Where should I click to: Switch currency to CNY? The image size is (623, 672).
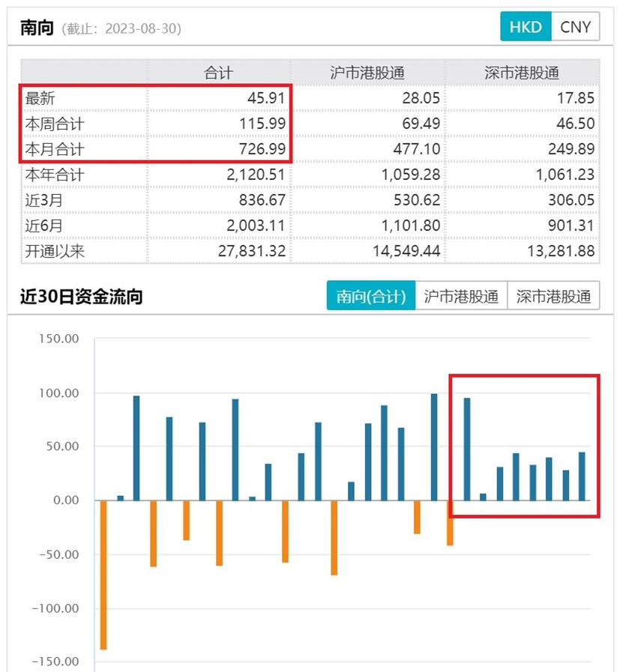tap(576, 26)
